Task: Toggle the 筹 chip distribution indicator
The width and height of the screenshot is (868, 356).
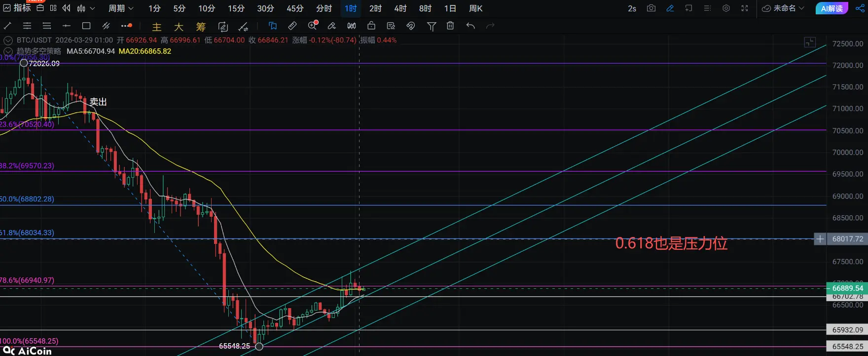Action: tap(201, 27)
